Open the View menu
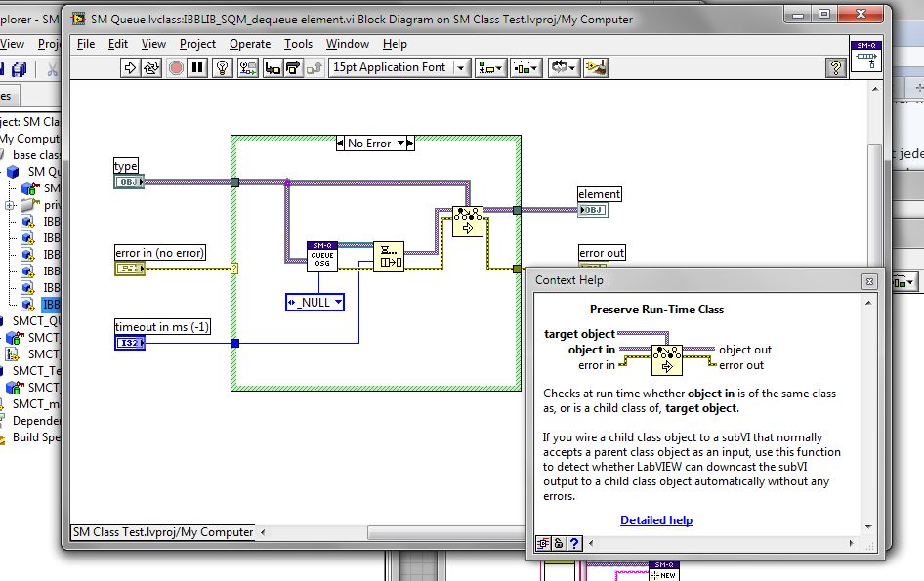 [153, 44]
